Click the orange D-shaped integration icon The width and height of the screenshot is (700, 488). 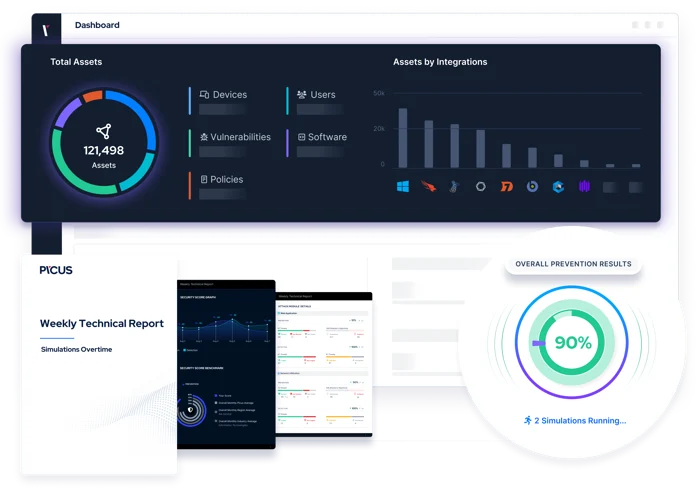click(x=507, y=186)
